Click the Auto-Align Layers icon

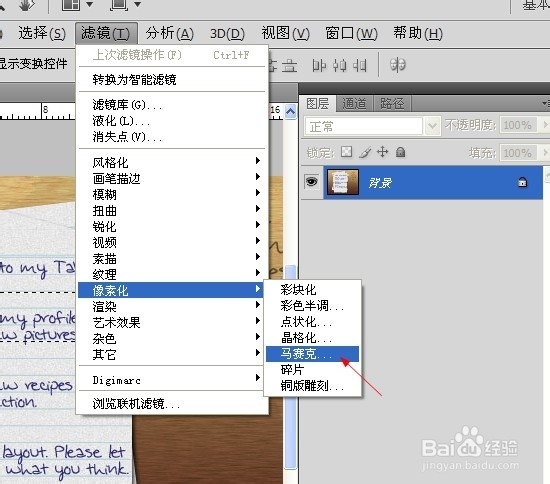[x=398, y=65]
